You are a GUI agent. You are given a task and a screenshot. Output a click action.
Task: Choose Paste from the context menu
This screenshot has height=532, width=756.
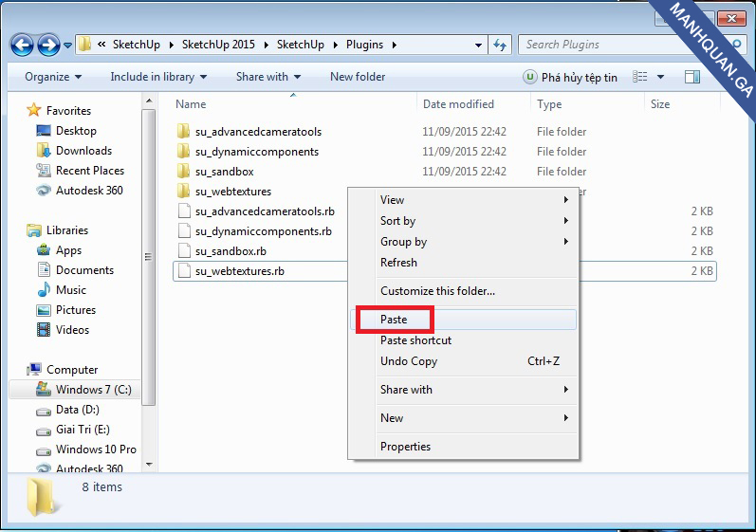pos(463,320)
